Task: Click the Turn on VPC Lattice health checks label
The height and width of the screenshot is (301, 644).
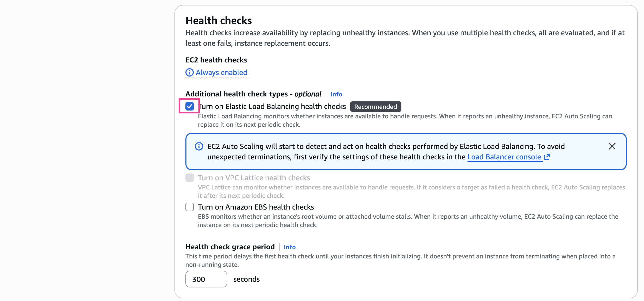Action: coord(254,178)
